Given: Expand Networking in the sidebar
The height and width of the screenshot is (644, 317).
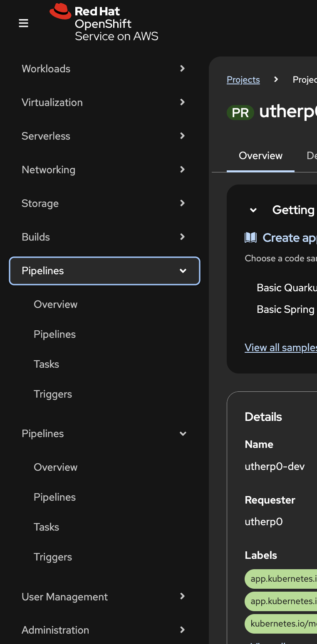Looking at the screenshot, I should click(x=104, y=170).
